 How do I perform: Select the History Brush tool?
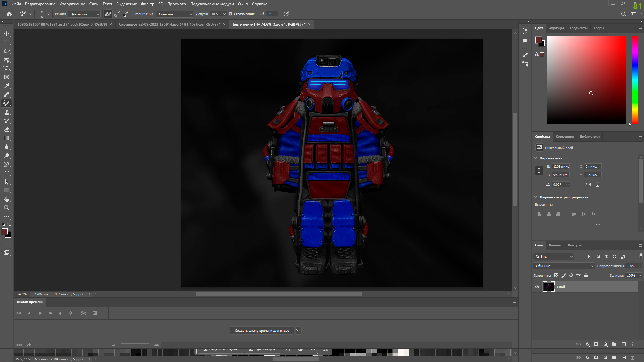(7, 121)
